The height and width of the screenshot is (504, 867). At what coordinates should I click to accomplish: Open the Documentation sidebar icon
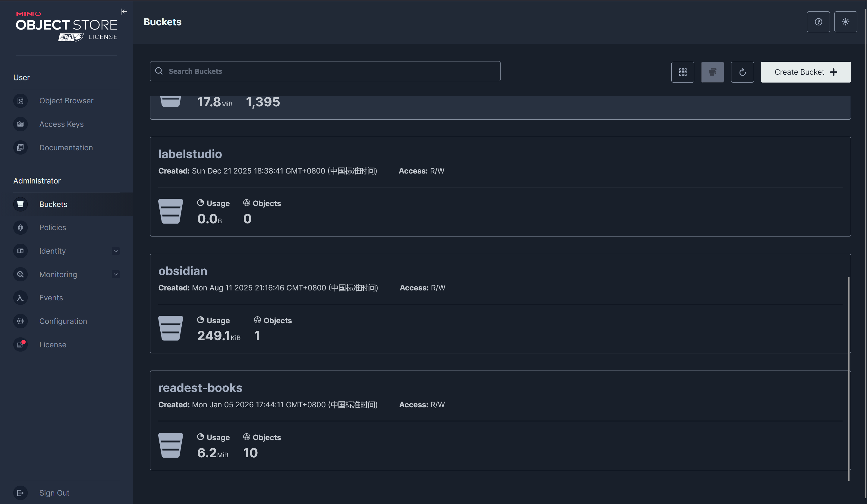click(x=20, y=148)
